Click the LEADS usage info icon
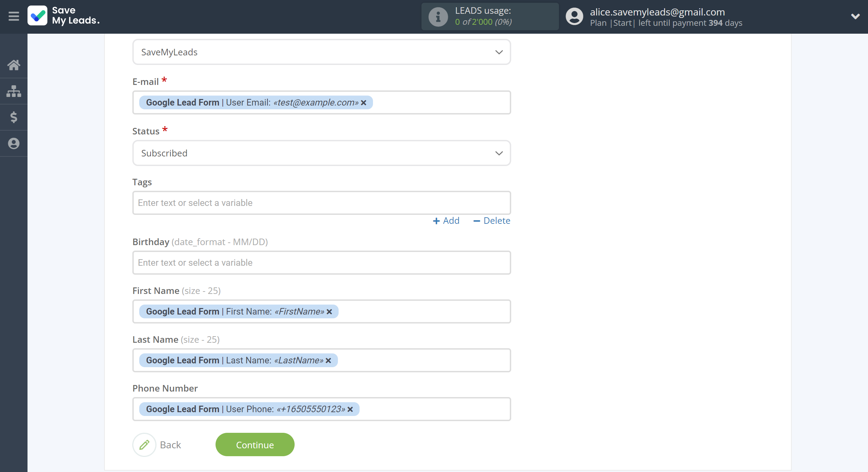 [438, 17]
